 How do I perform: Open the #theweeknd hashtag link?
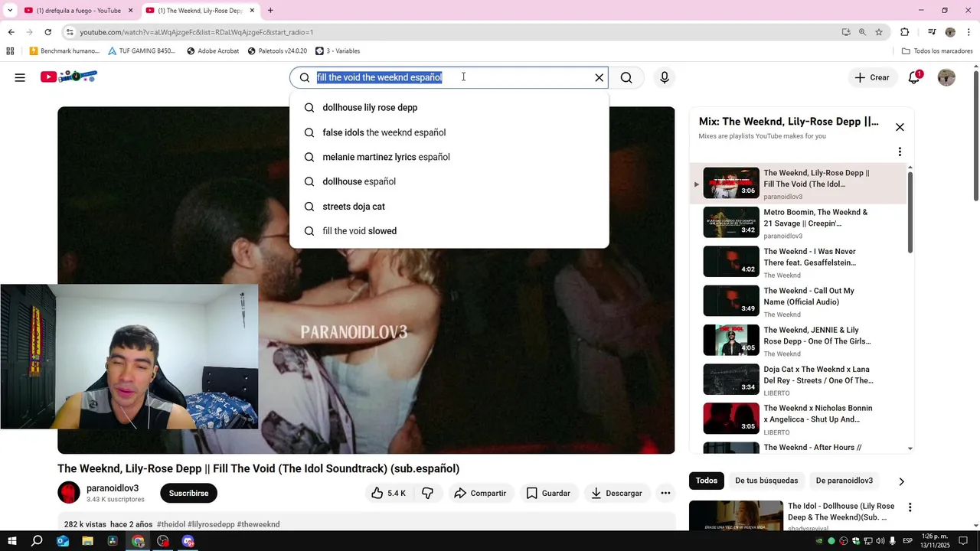click(x=258, y=524)
